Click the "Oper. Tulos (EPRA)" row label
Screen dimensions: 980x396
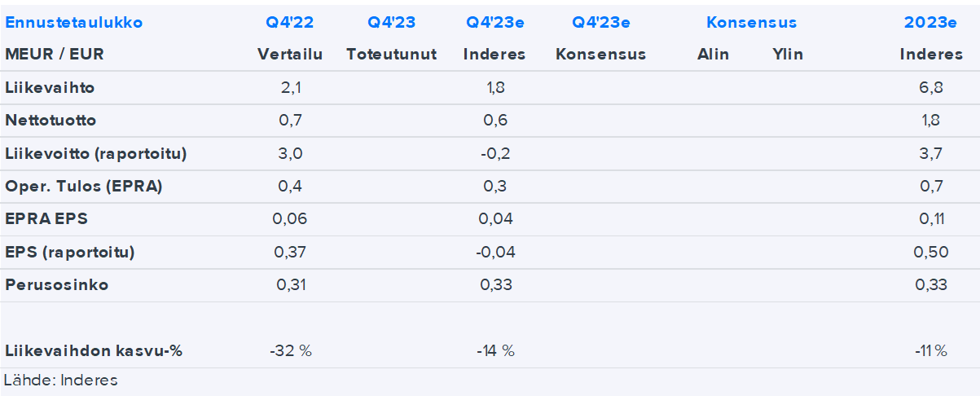84,187
